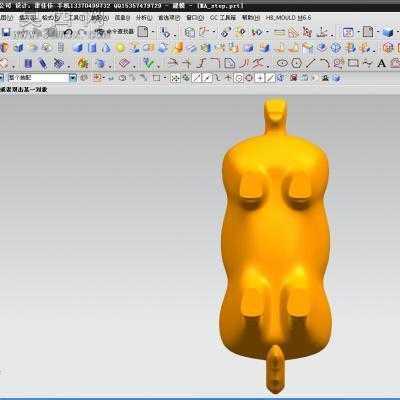Open the 装配(A) Assemblies menu
Viewport: 400px width, 400px height.
click(x=99, y=18)
